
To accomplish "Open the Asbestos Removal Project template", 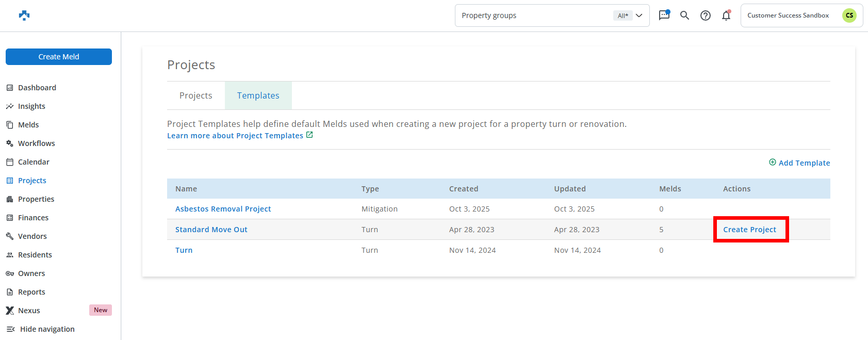I will [x=223, y=209].
